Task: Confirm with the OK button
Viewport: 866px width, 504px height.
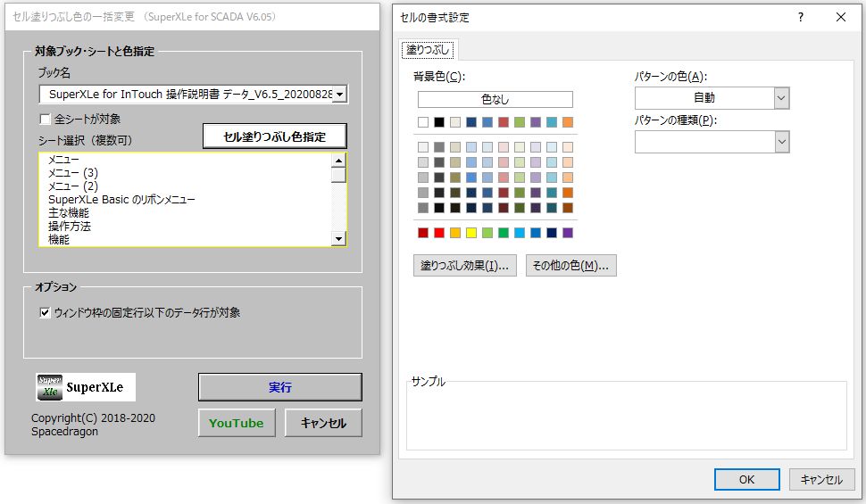Action: [746, 479]
